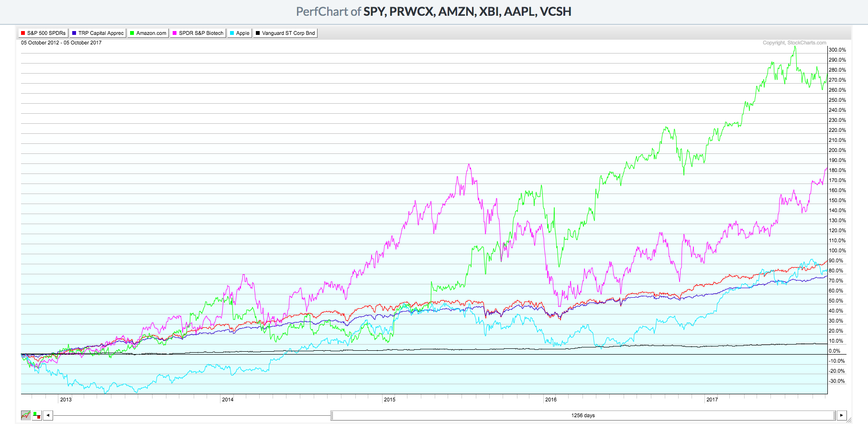Toggle the S&P 500 SPDRs line
Screen dimensions: 868x432
(x=43, y=33)
